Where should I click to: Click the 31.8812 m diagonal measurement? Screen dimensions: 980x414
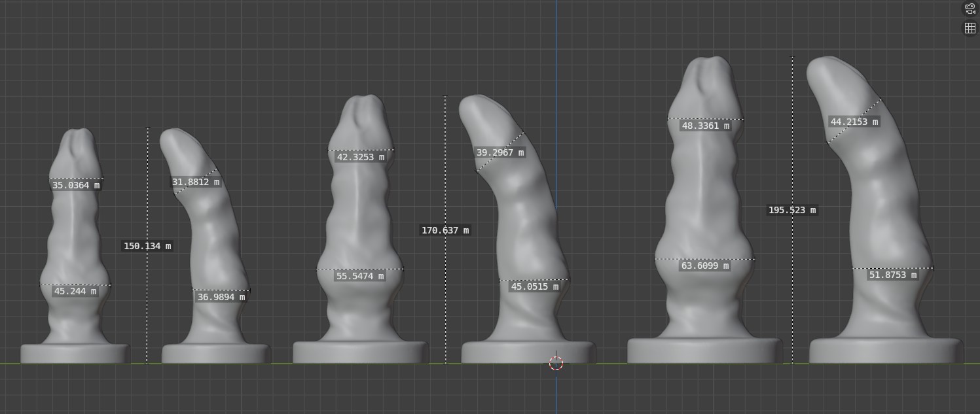(x=196, y=182)
